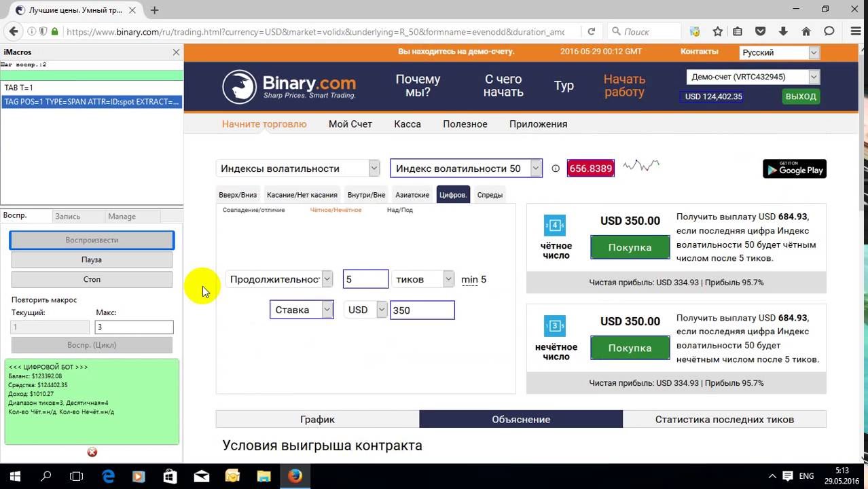Select the Над/Под sub-tab
Image resolution: width=868 pixels, height=489 pixels.
tap(400, 210)
